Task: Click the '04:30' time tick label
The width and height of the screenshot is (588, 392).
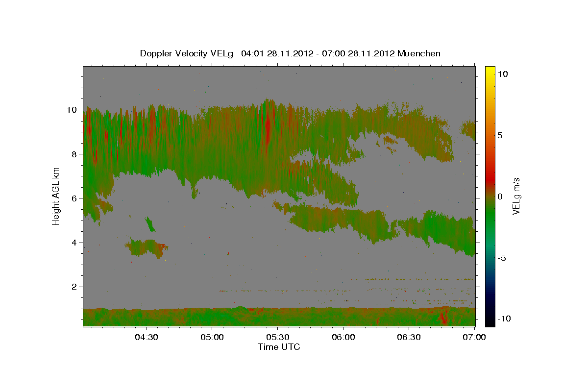Action: (147, 337)
